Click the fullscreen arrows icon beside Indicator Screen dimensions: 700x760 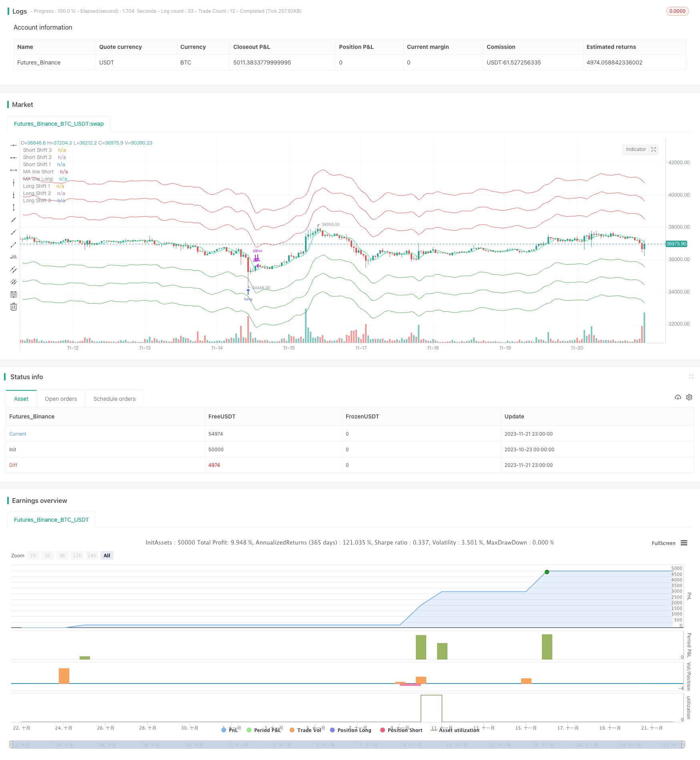[654, 149]
